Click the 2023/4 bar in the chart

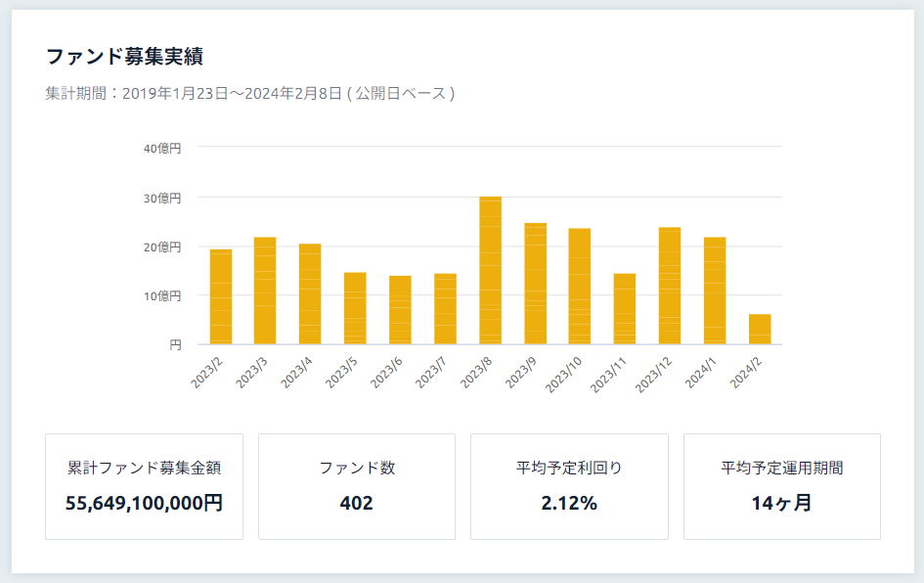point(310,293)
